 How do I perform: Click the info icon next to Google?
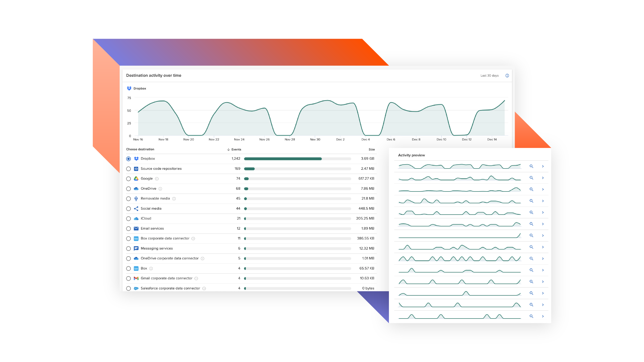[157, 179]
